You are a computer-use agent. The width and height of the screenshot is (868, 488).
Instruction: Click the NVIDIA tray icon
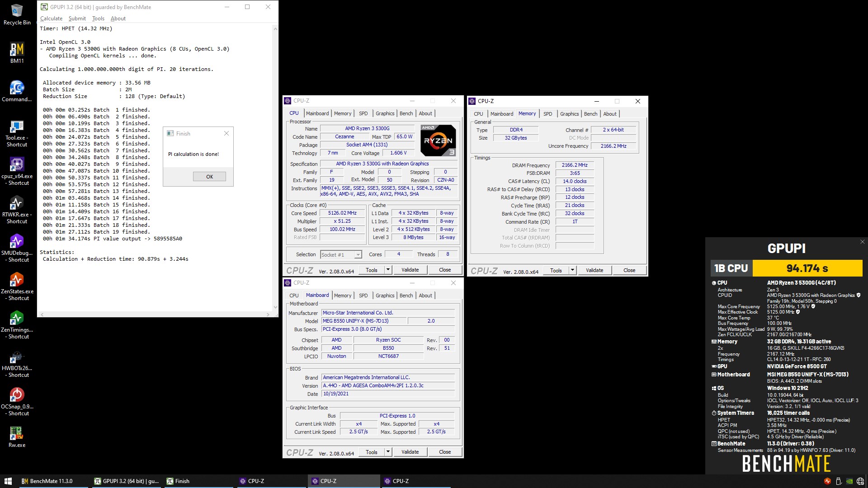click(849, 481)
